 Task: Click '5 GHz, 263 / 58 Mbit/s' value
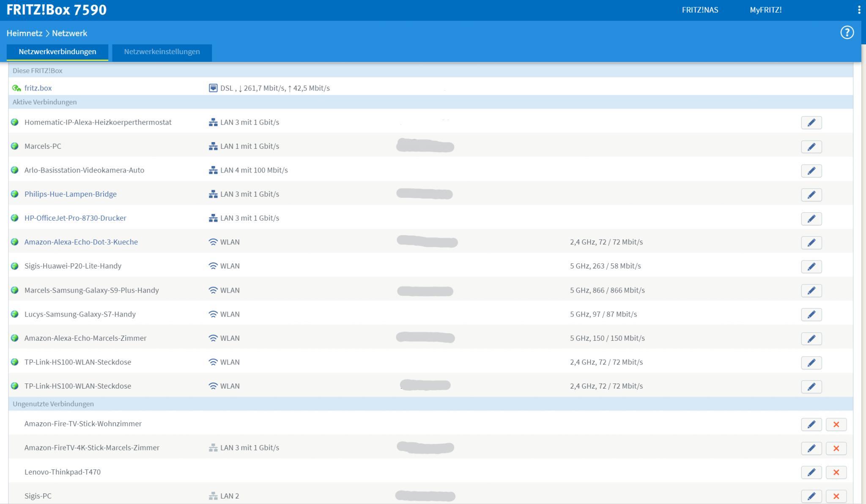click(x=606, y=266)
